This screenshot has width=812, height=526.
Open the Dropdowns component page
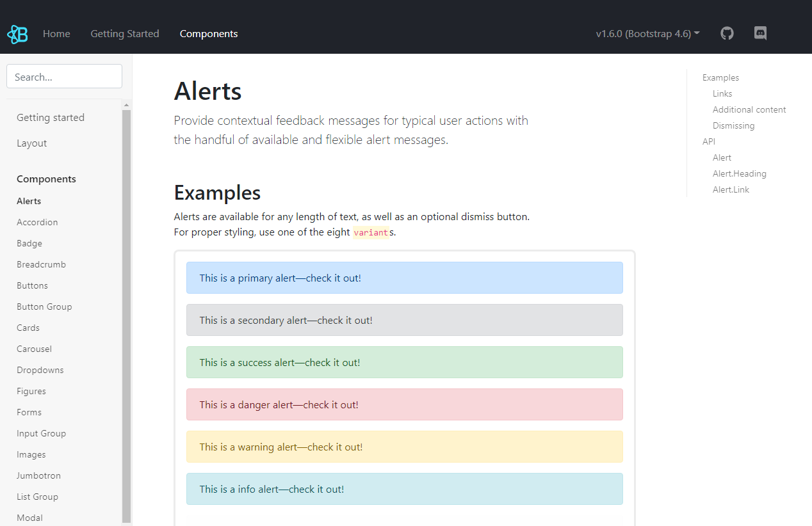click(40, 370)
